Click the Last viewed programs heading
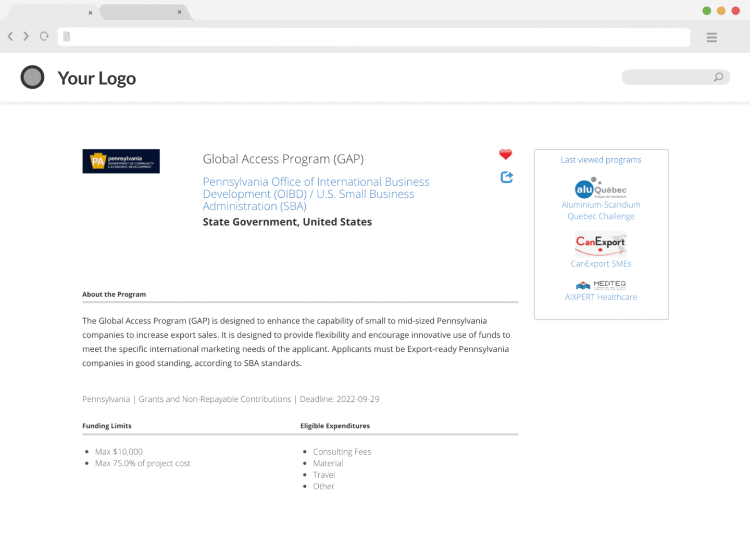 (601, 160)
